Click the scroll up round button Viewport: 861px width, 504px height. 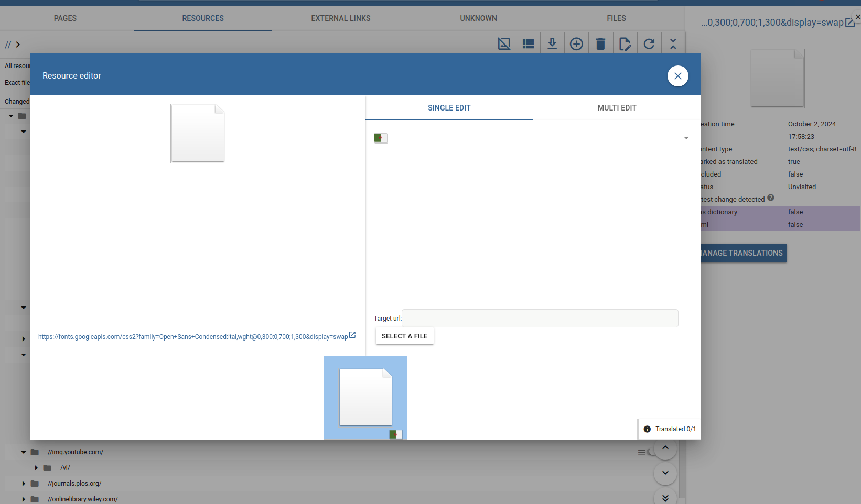[665, 448]
